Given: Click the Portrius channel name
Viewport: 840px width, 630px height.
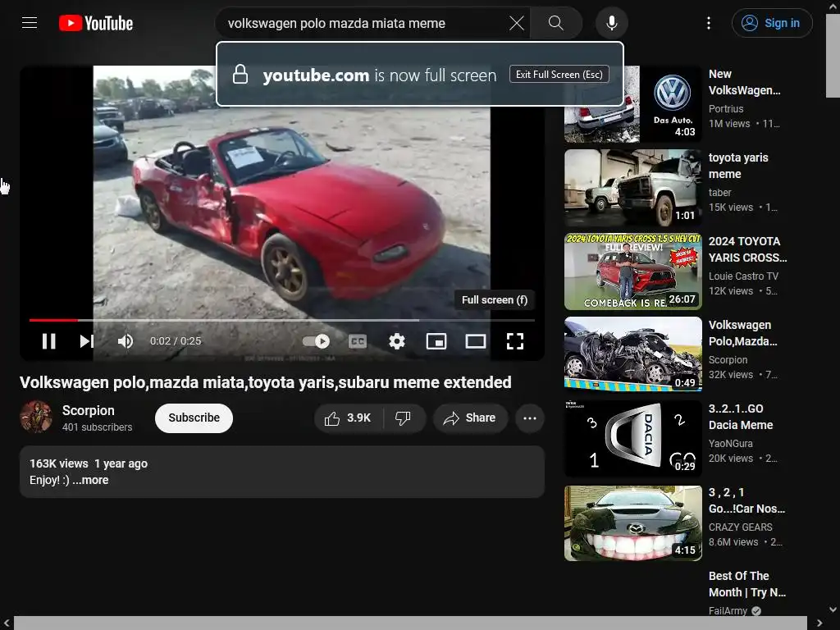Looking at the screenshot, I should pos(726,109).
